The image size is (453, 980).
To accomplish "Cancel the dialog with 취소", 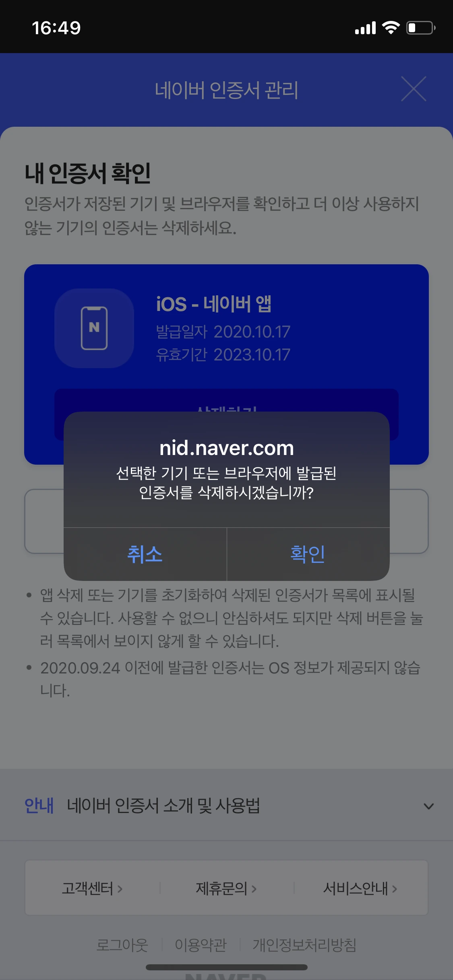I will click(x=145, y=554).
